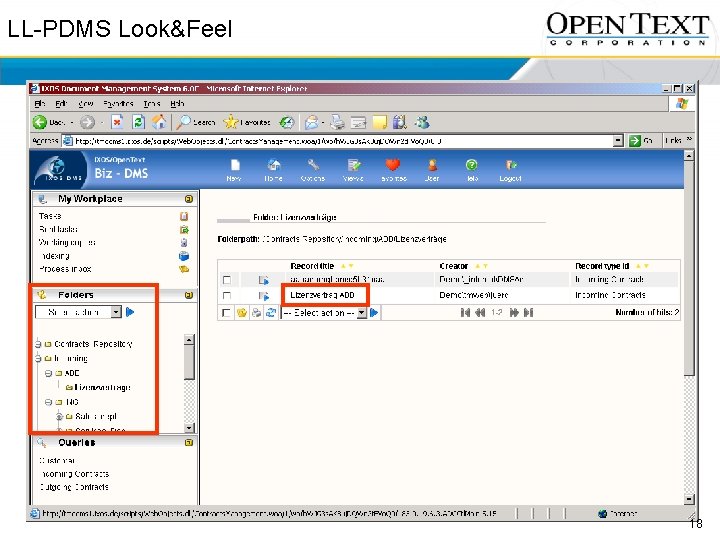The width and height of the screenshot is (720, 540).
Task: Tick the checkbox for Lizenzvertrag ADD row
Action: 227,295
